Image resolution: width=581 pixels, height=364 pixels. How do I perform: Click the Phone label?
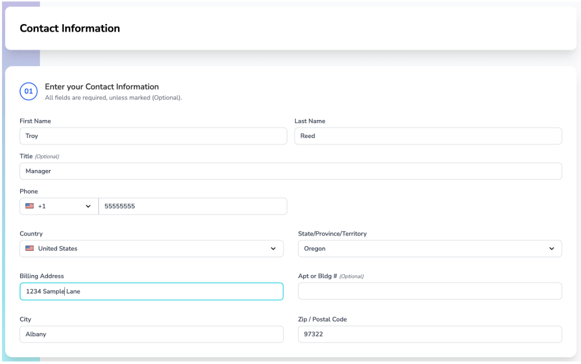coord(29,192)
